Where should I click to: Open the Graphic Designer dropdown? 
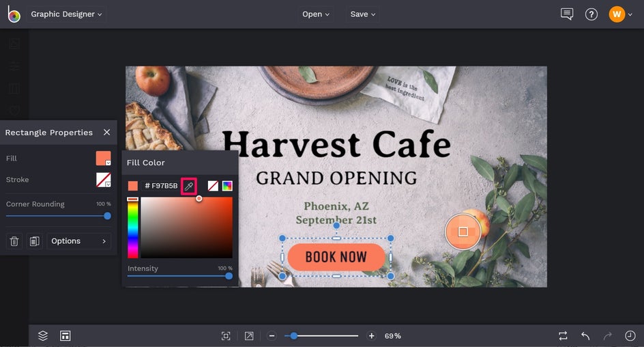coord(66,14)
